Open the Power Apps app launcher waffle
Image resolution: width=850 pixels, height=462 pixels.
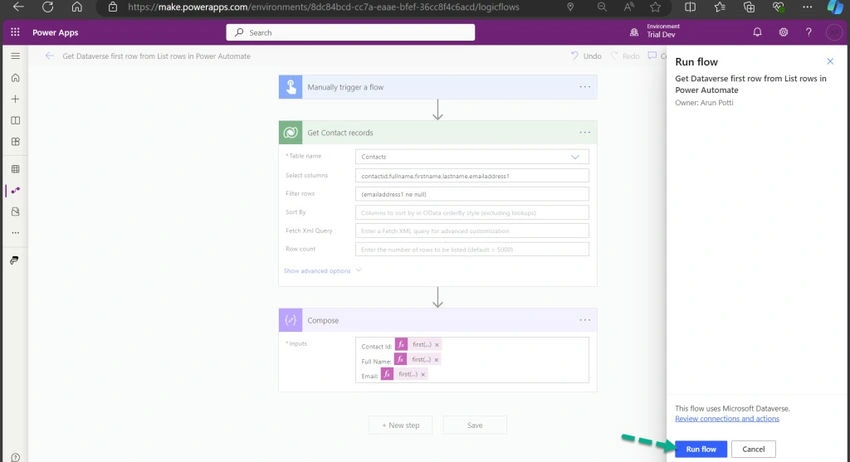click(15, 33)
